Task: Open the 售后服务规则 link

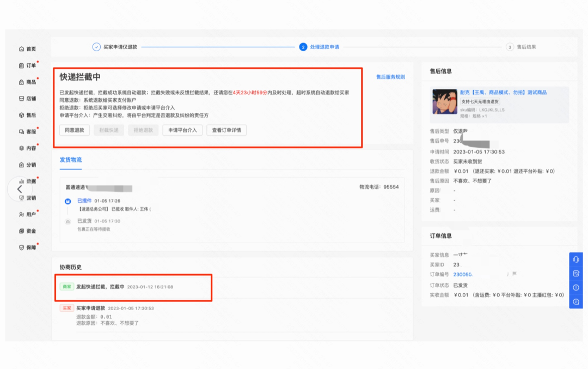Action: click(x=390, y=76)
